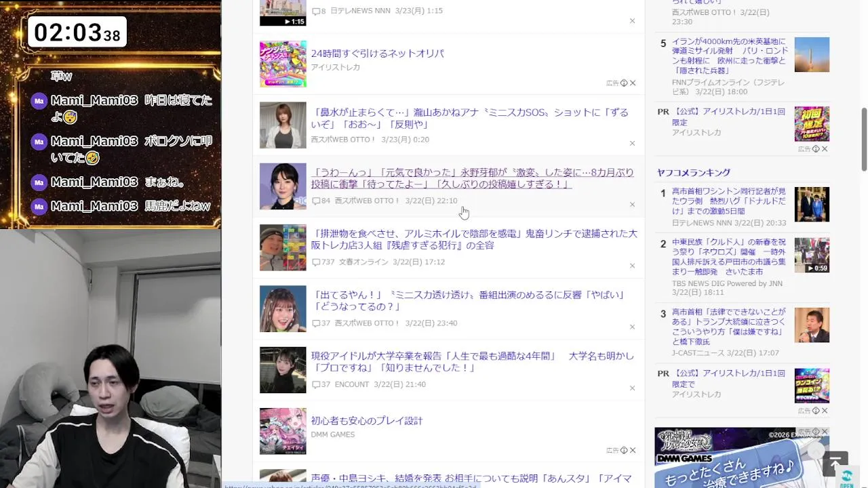Click the ヤフコメランキング heading
The width and height of the screenshot is (868, 488).
[x=693, y=173]
